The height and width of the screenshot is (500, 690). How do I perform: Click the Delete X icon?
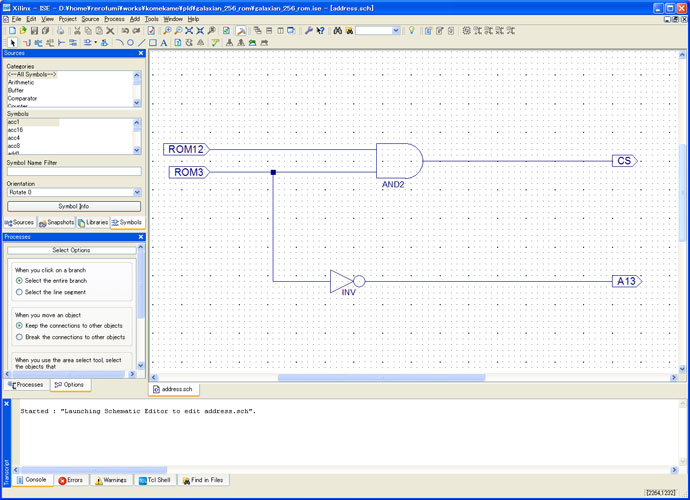(x=110, y=30)
